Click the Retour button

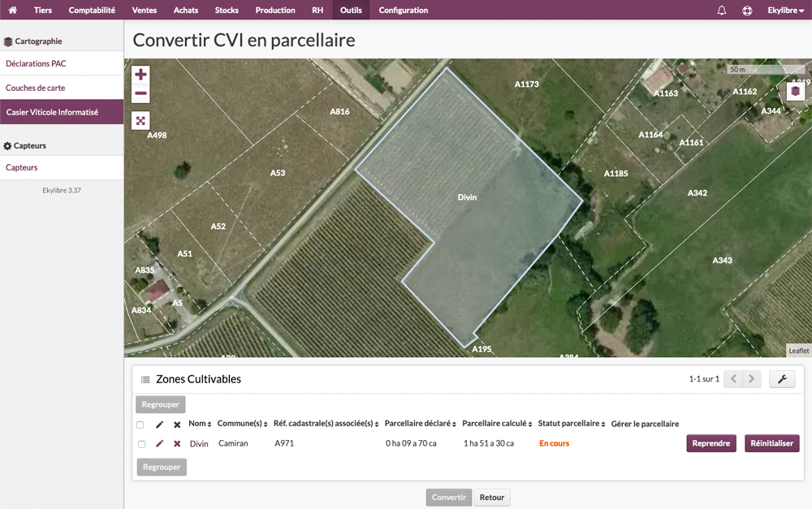click(491, 498)
